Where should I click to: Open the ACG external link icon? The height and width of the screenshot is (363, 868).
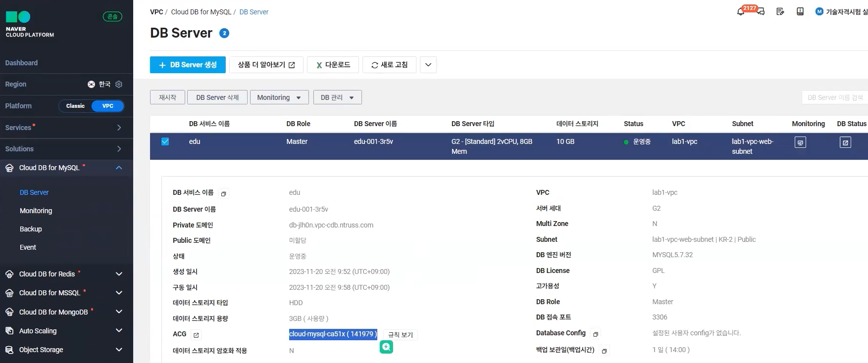(196, 335)
